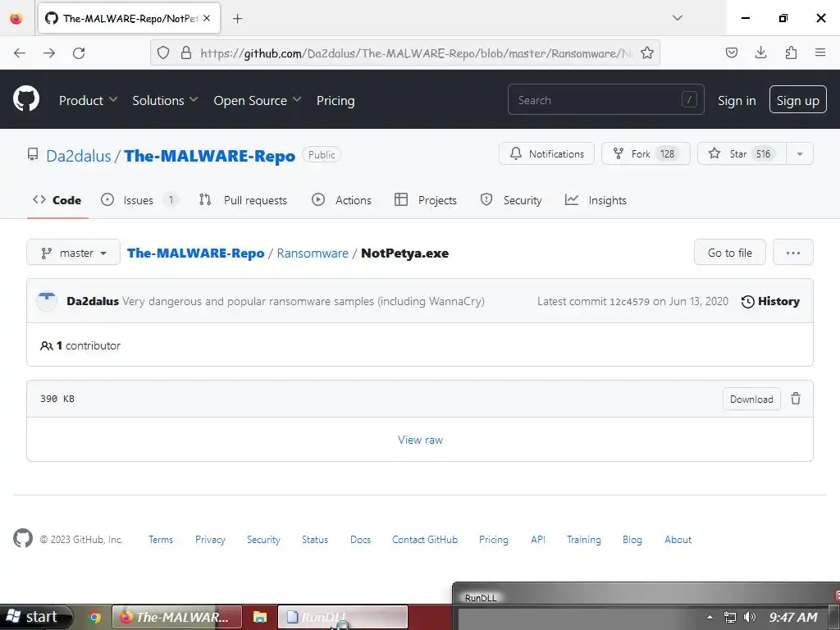
Task: Click the volume speaker tray icon
Action: (x=750, y=617)
